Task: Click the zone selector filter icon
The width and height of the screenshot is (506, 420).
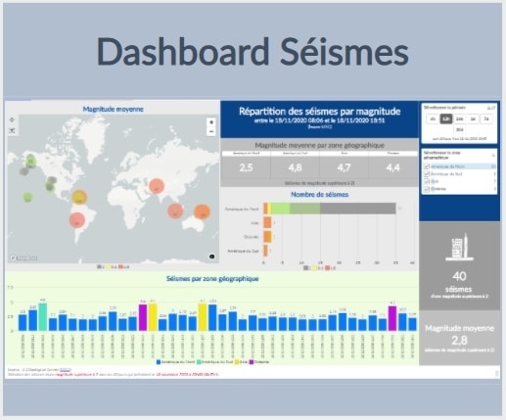Action: click(x=493, y=156)
